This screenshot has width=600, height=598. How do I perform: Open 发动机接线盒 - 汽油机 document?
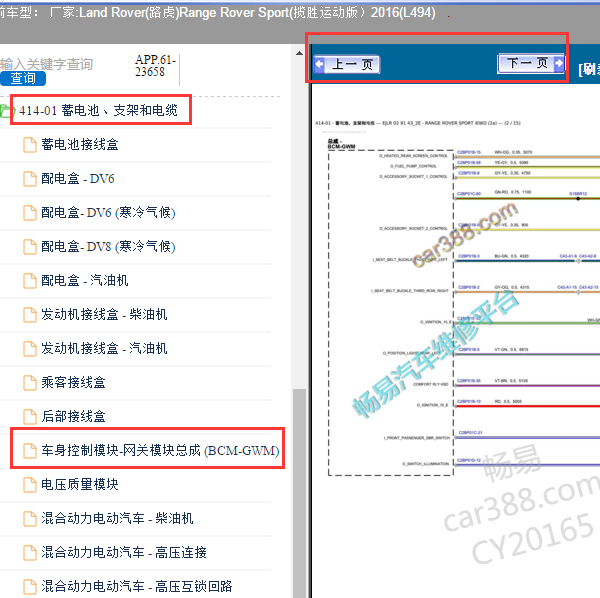pyautogui.click(x=104, y=349)
